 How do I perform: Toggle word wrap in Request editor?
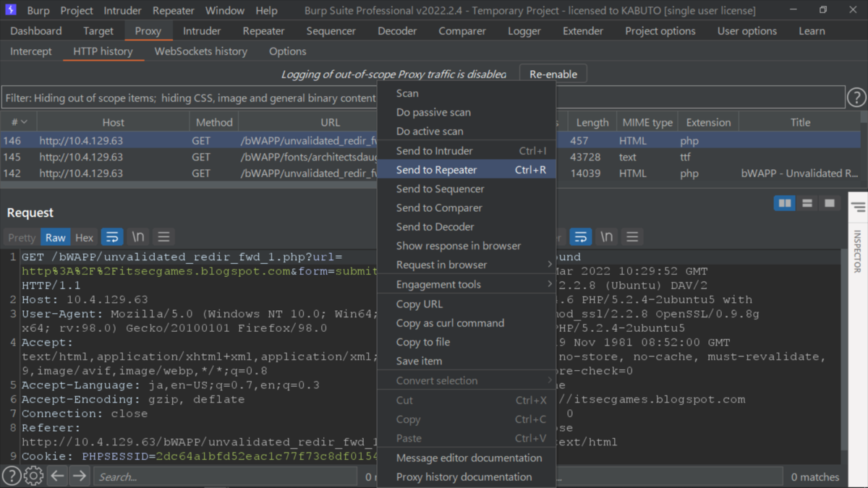[111, 237]
